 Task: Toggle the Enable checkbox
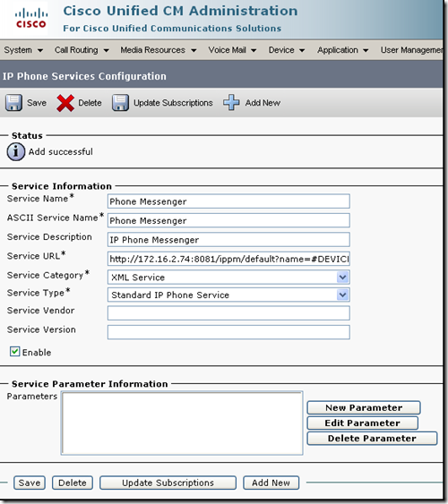pyautogui.click(x=15, y=351)
